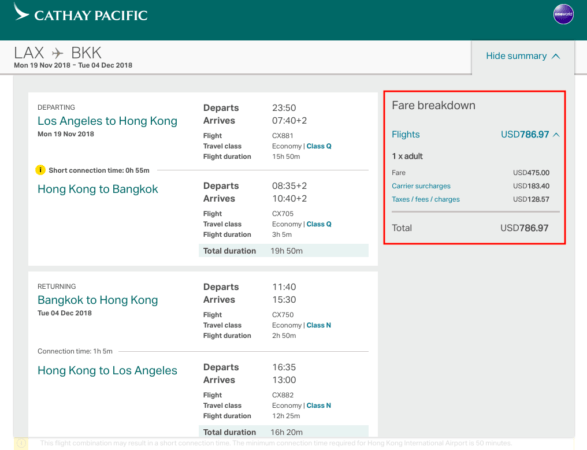Viewport: 587px width, 450px height.
Task: Click the 1 x adult passenger line
Action: (x=407, y=156)
